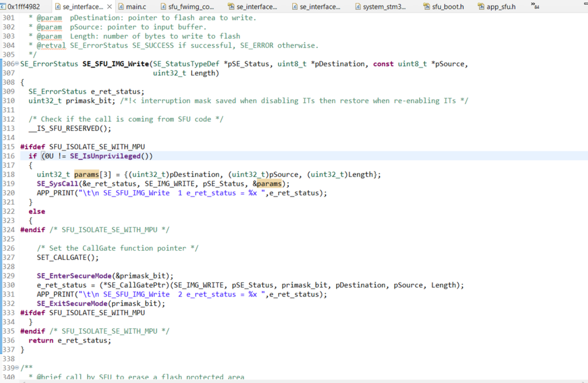Click 'uint32_t primask_bit;' on line 310
588x383 pixels.
(72, 101)
